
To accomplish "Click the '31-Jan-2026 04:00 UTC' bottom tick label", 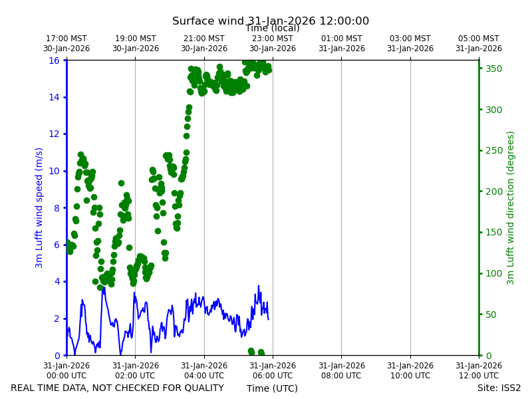I will point(204,370).
